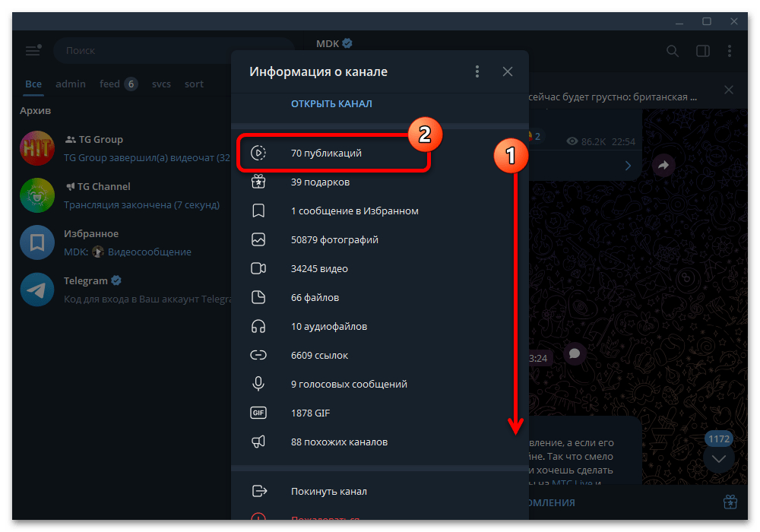Open the 10 аудиофайлов list
Viewport: 760px width, 532px height.
point(379,327)
